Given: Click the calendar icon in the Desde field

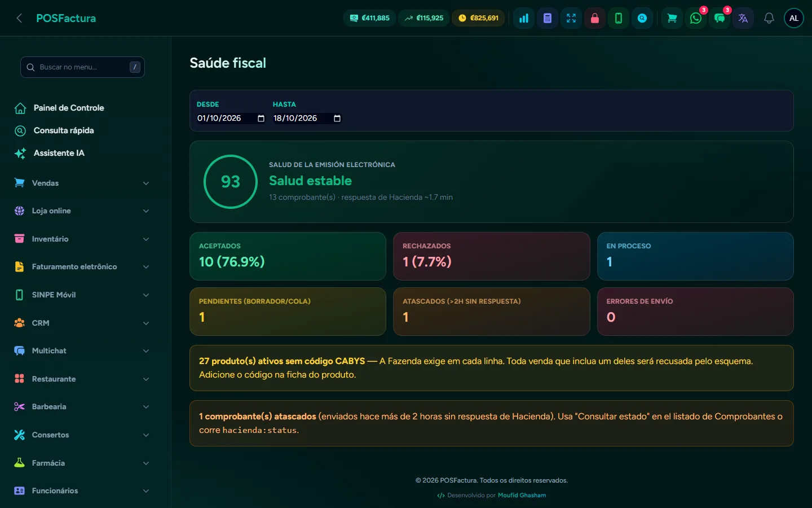Looking at the screenshot, I should tap(261, 119).
